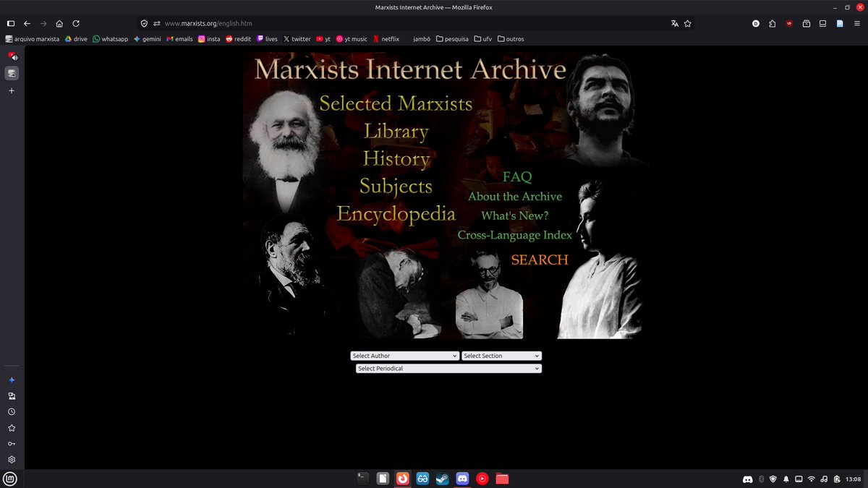Open the home page icon
This screenshot has height=488, width=868.
coord(59,23)
